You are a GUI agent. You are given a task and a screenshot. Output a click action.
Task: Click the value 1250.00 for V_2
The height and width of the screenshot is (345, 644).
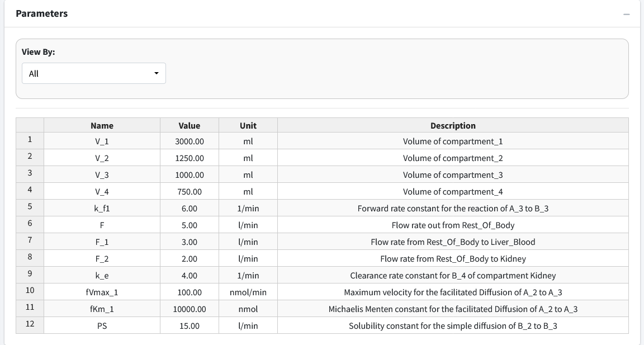(x=190, y=158)
